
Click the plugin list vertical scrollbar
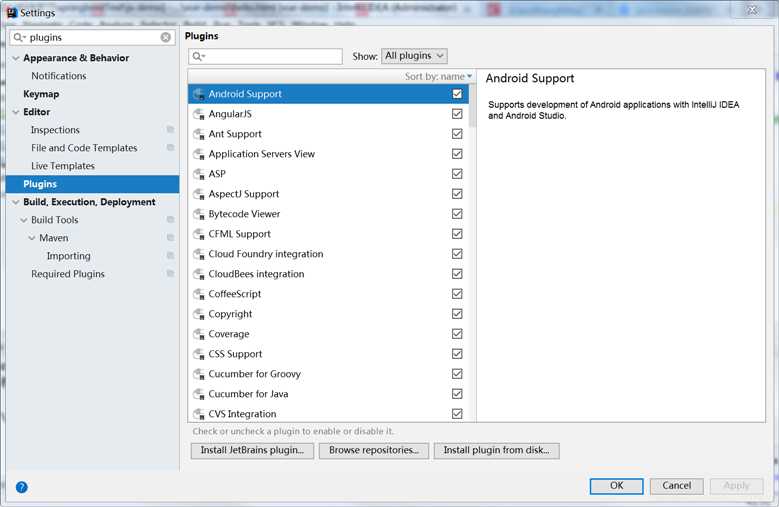[x=472, y=106]
